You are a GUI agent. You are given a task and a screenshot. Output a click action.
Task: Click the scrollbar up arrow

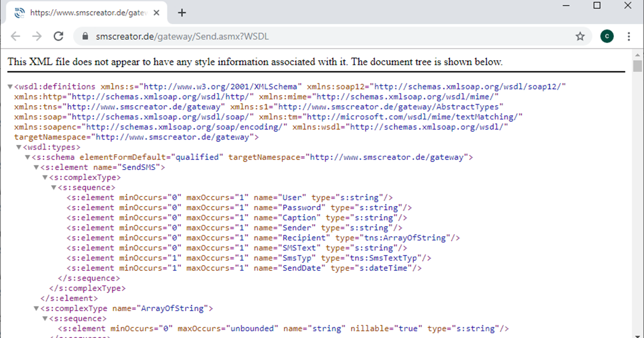(637, 54)
